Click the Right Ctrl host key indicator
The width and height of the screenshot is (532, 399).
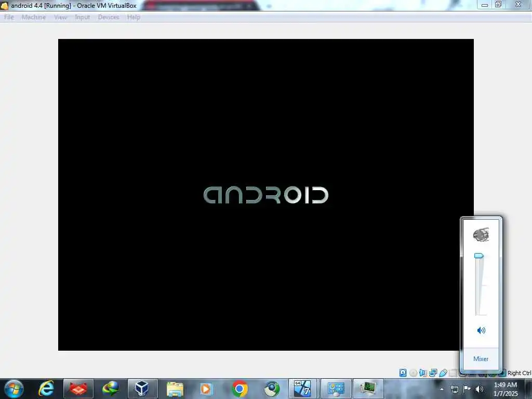(519, 373)
